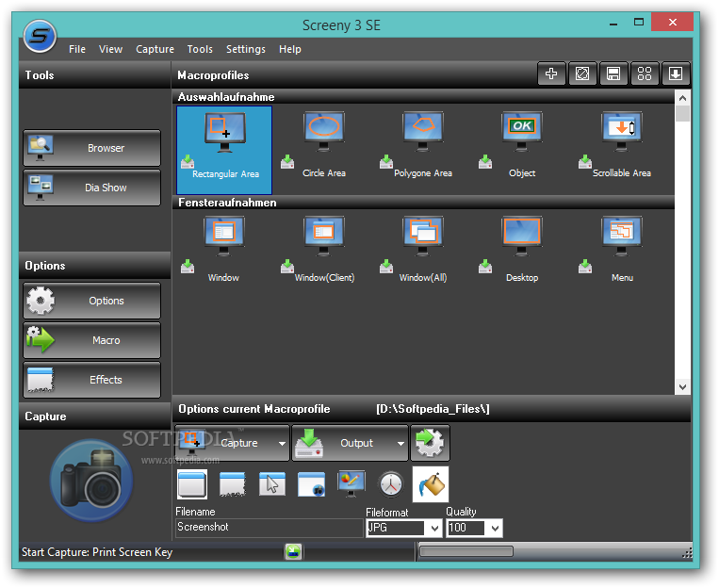
Task: Click the macro gear with green arrow button
Action: [x=430, y=443]
